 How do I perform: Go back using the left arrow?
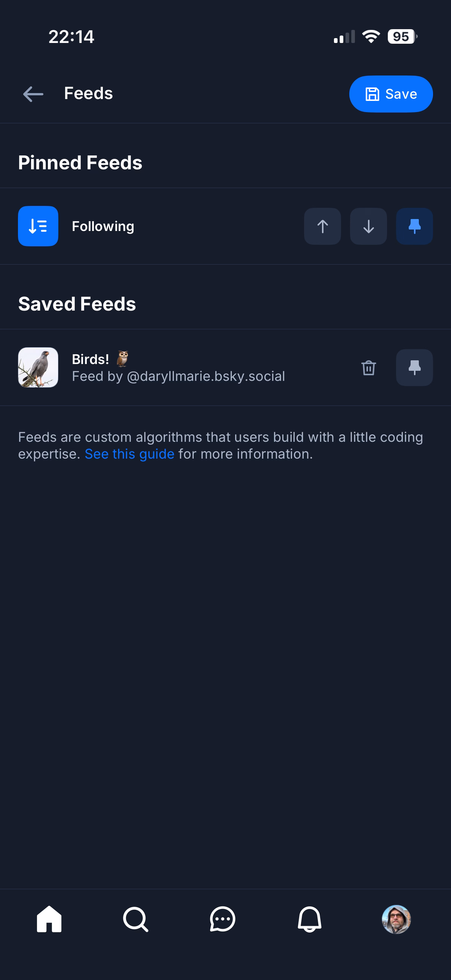pos(33,94)
